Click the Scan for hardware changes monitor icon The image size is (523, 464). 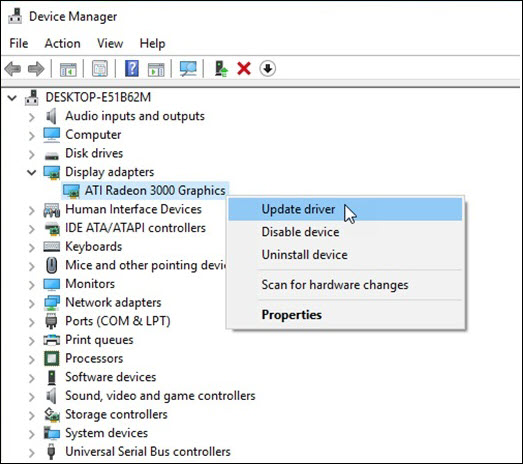(188, 69)
